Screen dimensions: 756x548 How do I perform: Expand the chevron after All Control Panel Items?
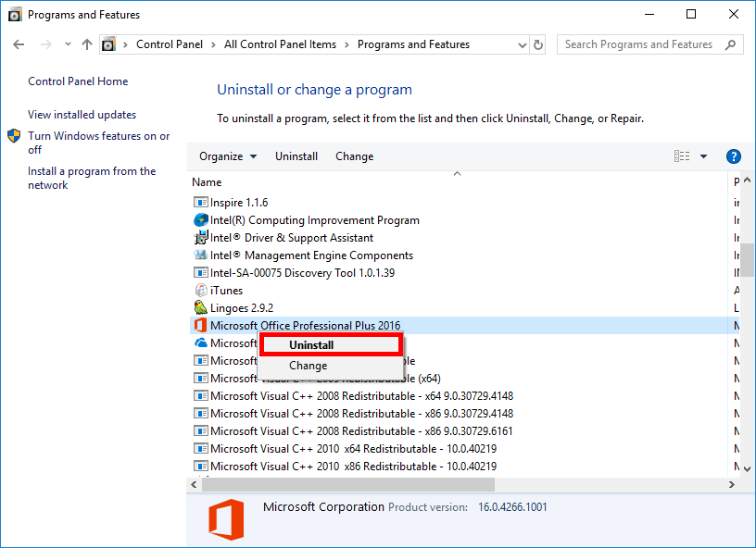pos(346,44)
